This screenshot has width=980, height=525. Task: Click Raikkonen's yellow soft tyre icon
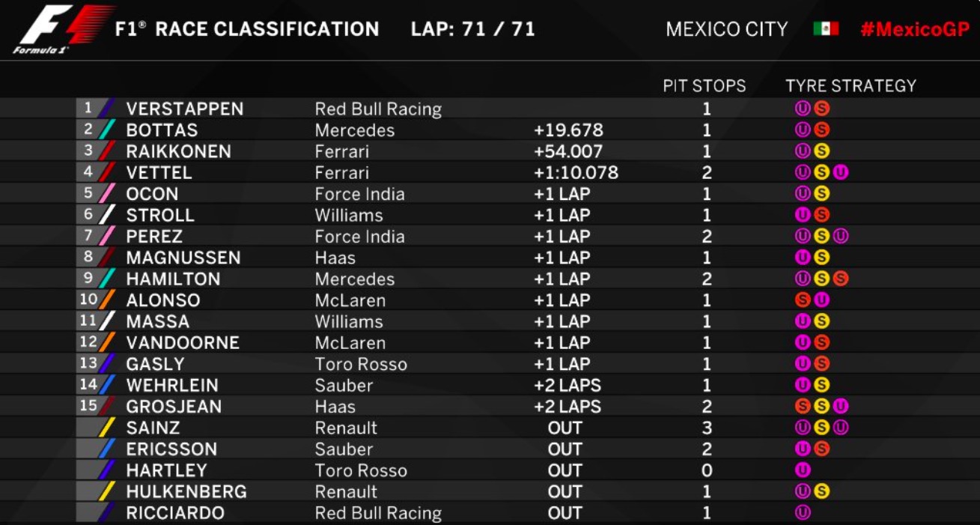pyautogui.click(x=822, y=151)
